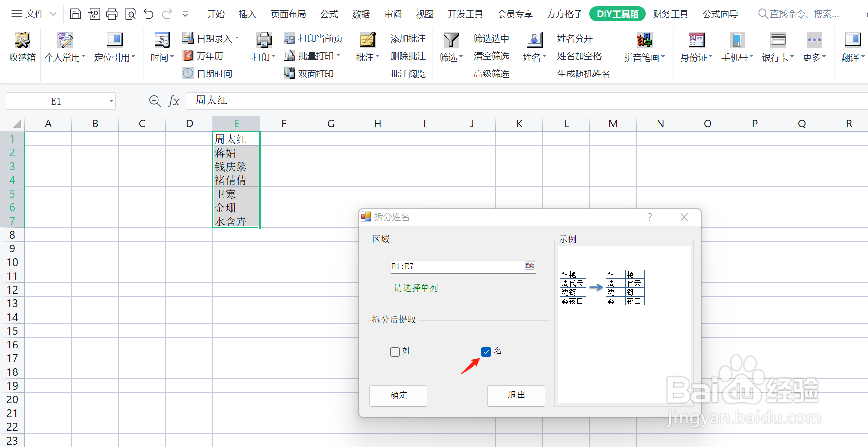
Task: Expand quick access toolbar customize arrow
Action: pos(185,14)
